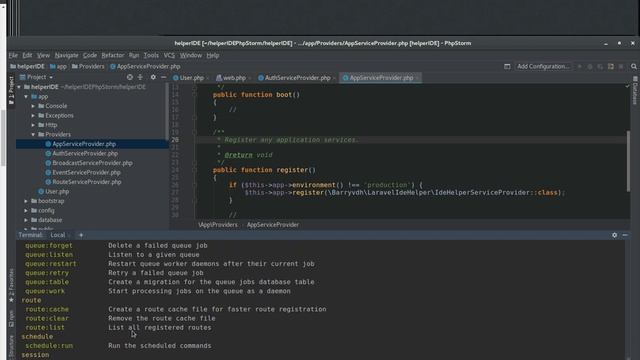The image size is (640, 360).
Task: Add a new terminal session with plus icon
Action: (81, 235)
